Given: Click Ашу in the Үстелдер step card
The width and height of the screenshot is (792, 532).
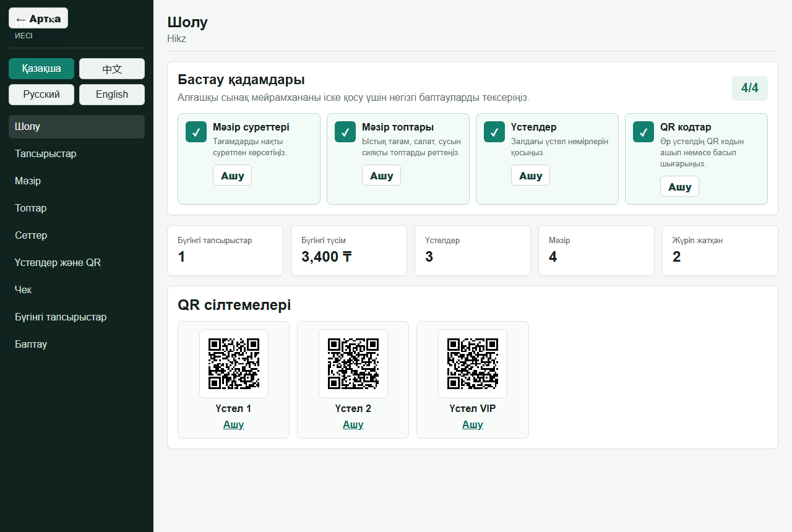Looking at the screenshot, I should tap(531, 176).
